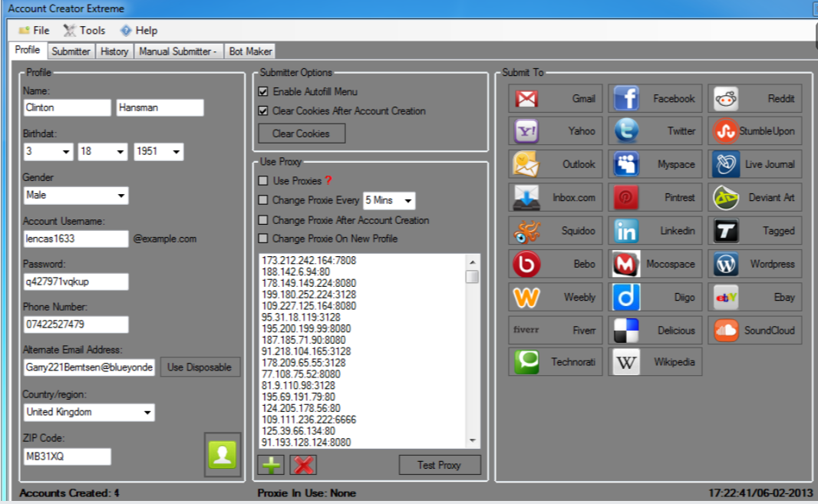The width and height of the screenshot is (818, 504).
Task: Enable Change Proxie On New Profile
Action: coord(265,236)
